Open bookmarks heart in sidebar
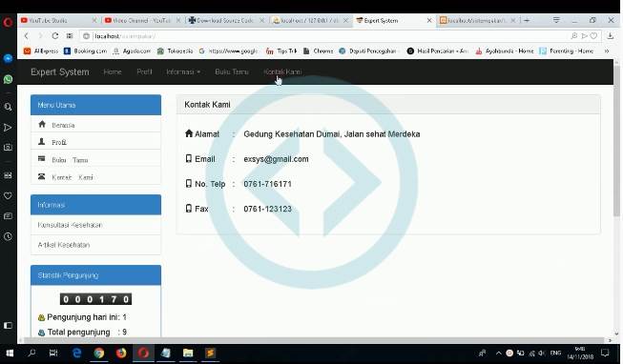The height and width of the screenshot is (364, 623). 8,195
